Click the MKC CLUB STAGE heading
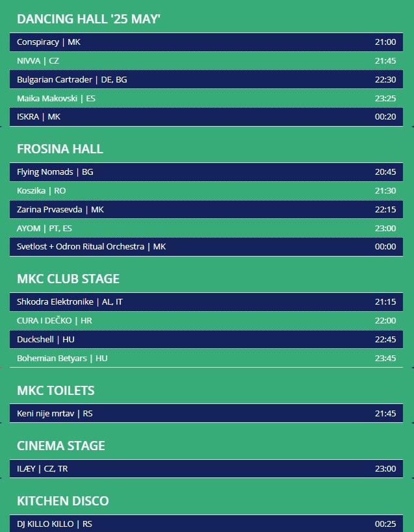This screenshot has height=532, width=414. pos(68,279)
